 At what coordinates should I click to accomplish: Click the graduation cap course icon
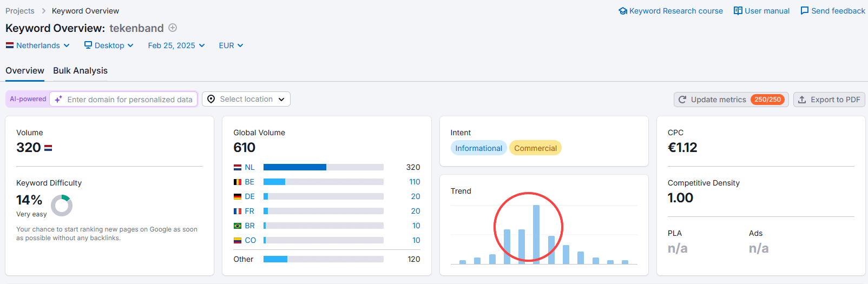[623, 11]
